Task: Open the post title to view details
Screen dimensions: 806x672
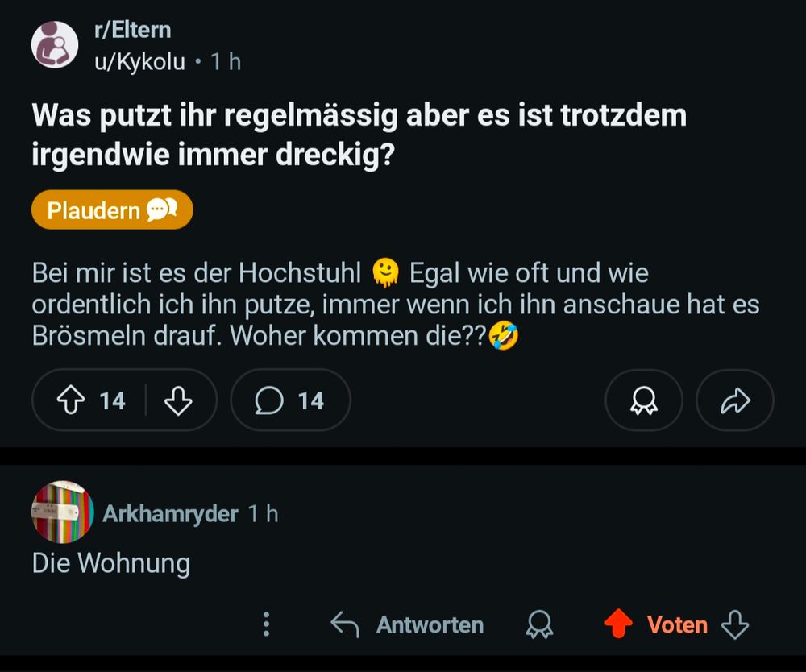Action: click(359, 135)
